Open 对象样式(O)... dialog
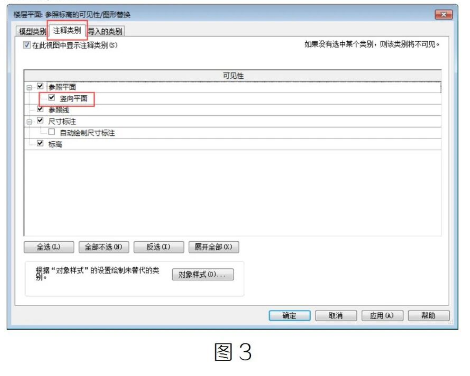 [x=203, y=275]
